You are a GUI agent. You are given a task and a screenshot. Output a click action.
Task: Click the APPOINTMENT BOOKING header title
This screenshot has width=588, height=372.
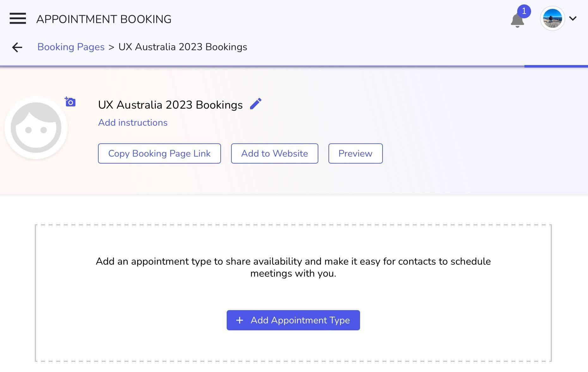104,19
